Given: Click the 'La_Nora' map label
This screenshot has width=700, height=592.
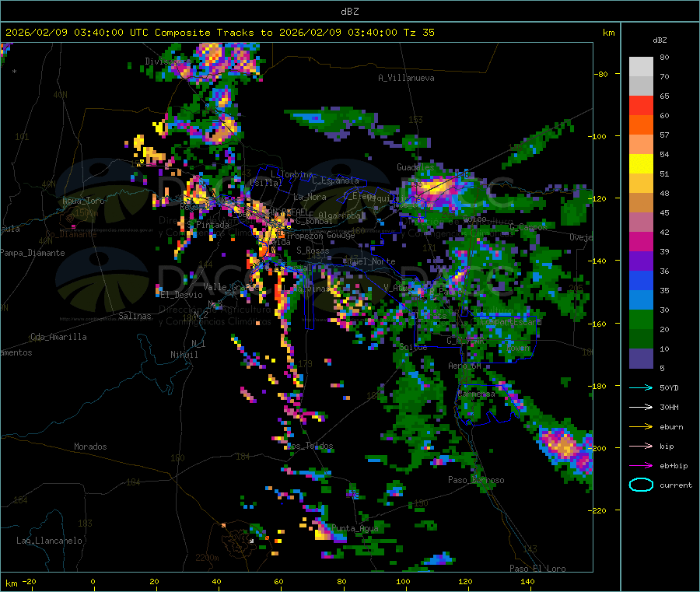Looking at the screenshot, I should click(x=310, y=197).
